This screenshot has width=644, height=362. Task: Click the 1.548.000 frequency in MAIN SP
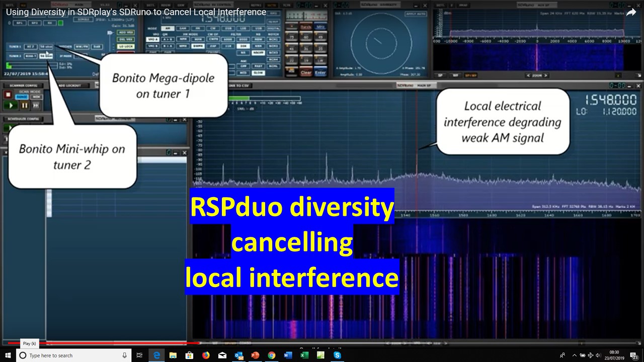pos(611,100)
